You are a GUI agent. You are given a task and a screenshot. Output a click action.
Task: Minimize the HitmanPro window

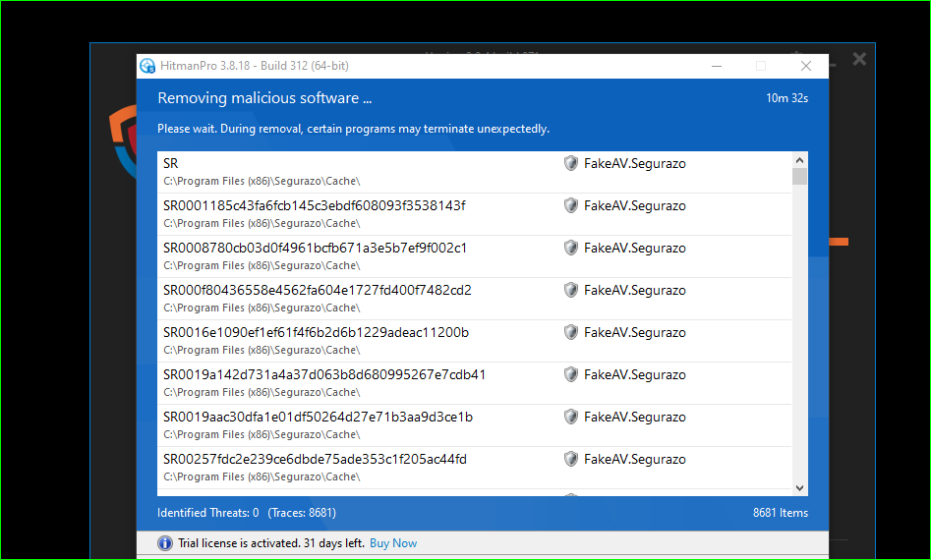coord(717,66)
